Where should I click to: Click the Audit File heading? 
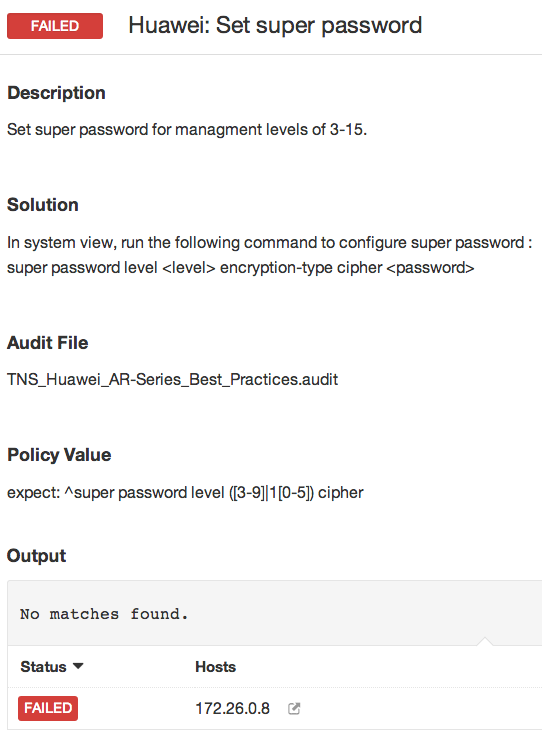(47, 343)
